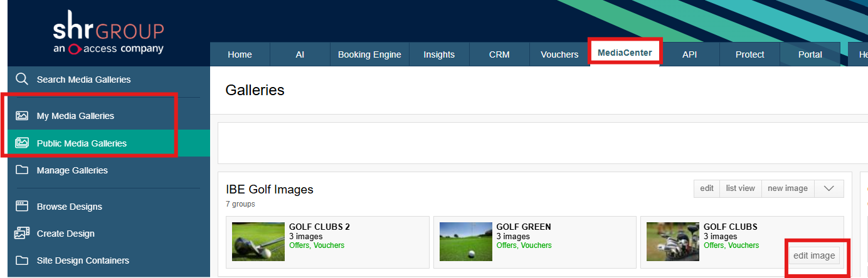Open the Home tab

tap(240, 54)
